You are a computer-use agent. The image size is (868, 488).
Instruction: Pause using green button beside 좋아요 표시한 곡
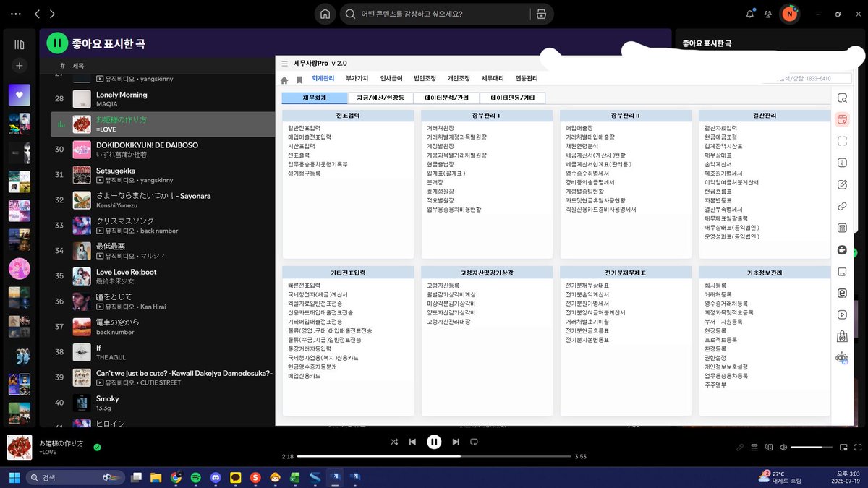[57, 43]
